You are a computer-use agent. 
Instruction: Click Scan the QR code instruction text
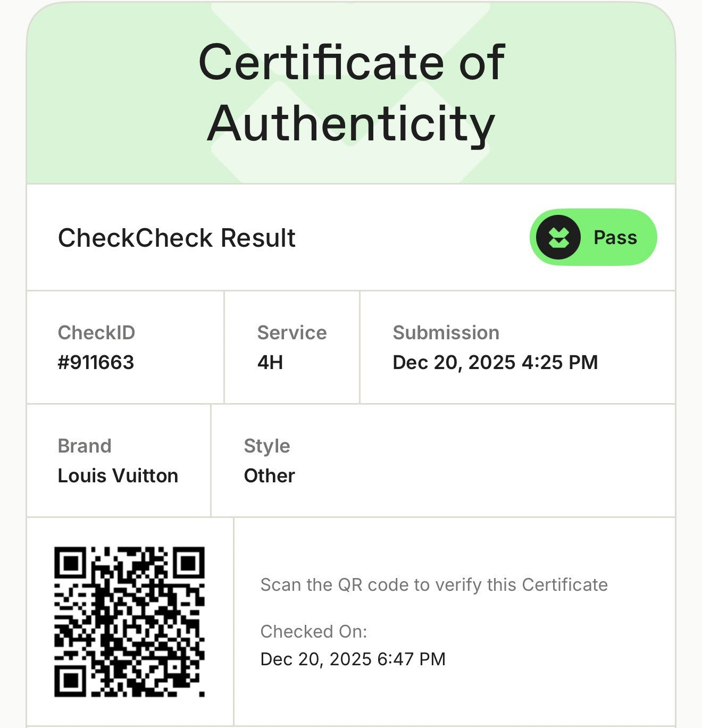pos(433,585)
